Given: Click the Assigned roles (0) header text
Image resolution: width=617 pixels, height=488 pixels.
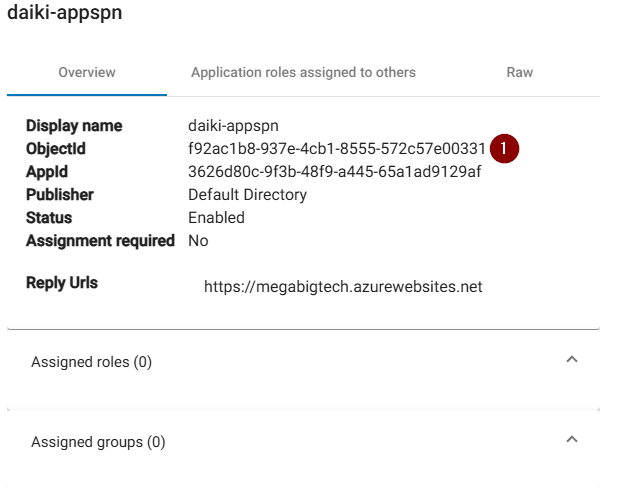Looking at the screenshot, I should click(92, 362).
